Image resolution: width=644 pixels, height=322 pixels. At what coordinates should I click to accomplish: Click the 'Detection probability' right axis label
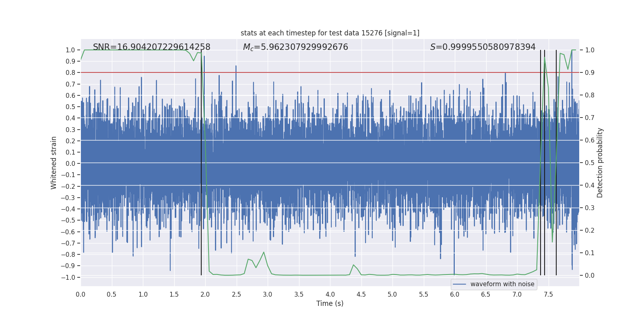[x=600, y=163]
